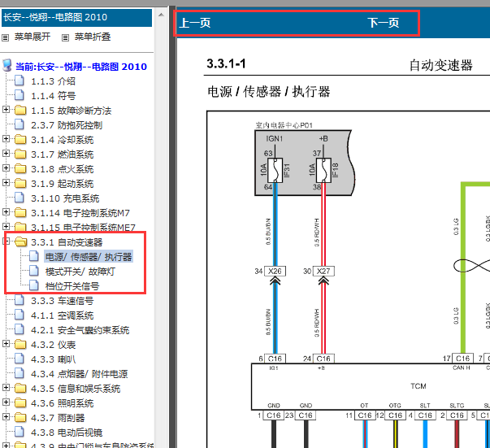Screen dimensions: 490x448
Task: Expand the 3.1.4 冷却系统 folder
Action: (x=6, y=139)
